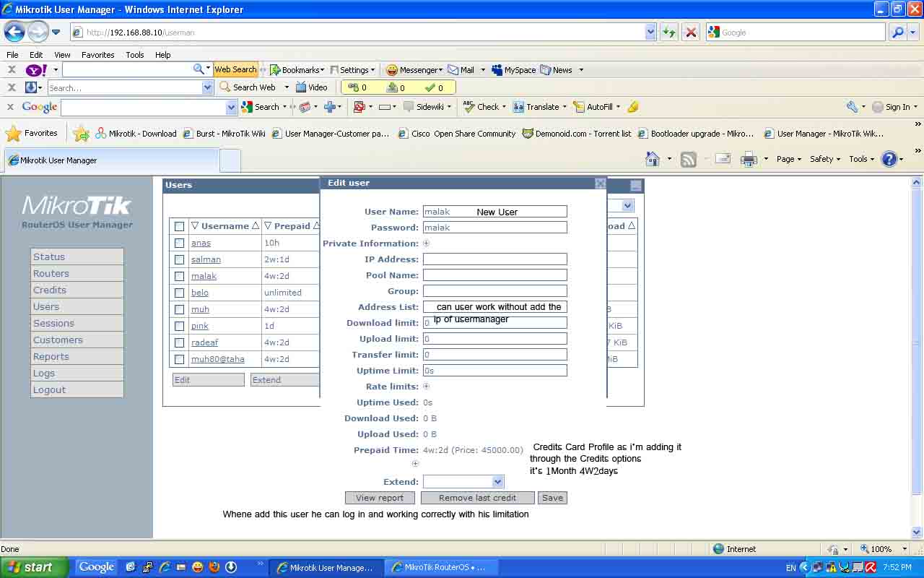Viewport: 924px width, 578px height.
Task: Click the Remove last credit button
Action: point(478,498)
